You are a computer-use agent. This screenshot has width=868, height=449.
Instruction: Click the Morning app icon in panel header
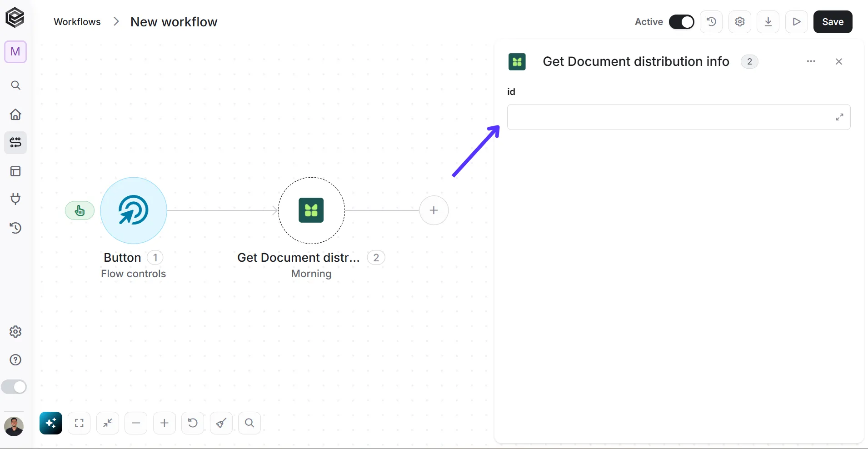[x=517, y=61]
